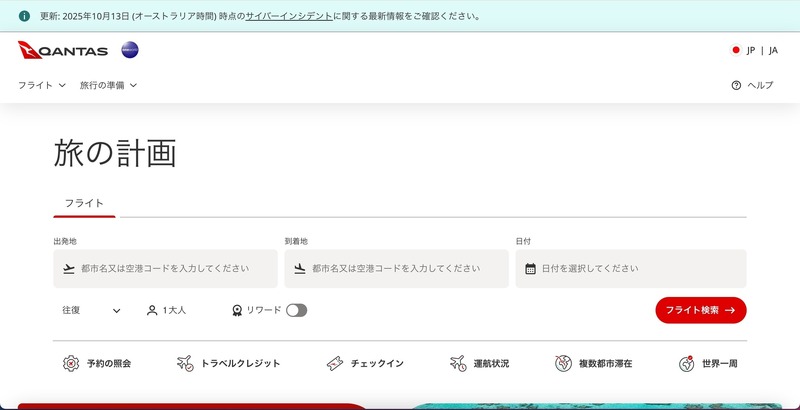Toggle the リワード switch on
800x410 pixels.
296,310
